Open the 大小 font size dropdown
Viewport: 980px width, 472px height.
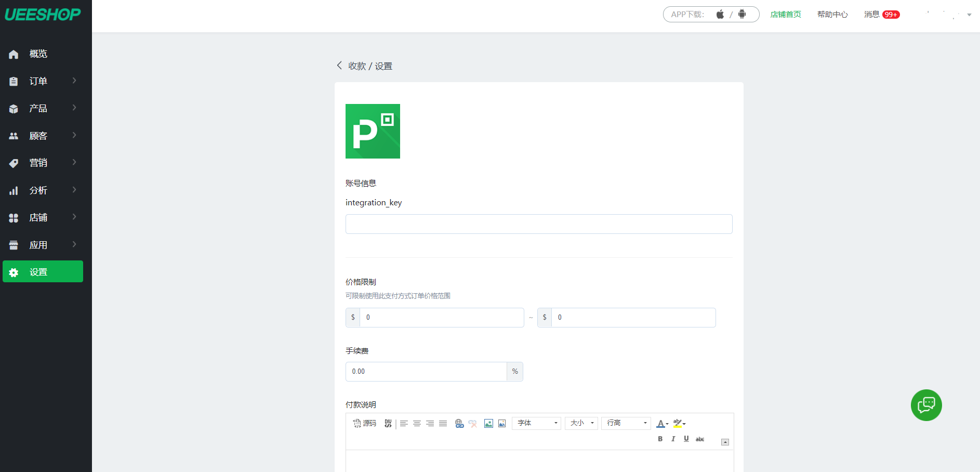pos(581,423)
